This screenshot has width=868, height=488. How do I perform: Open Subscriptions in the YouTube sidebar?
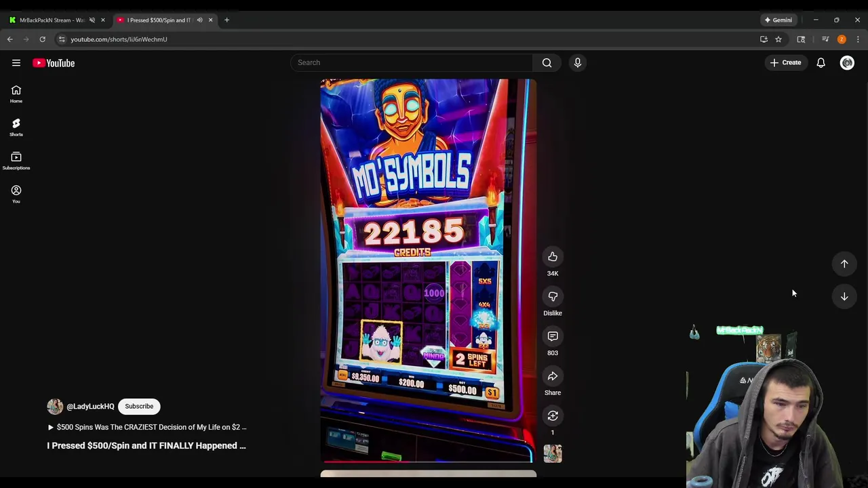[x=16, y=161]
